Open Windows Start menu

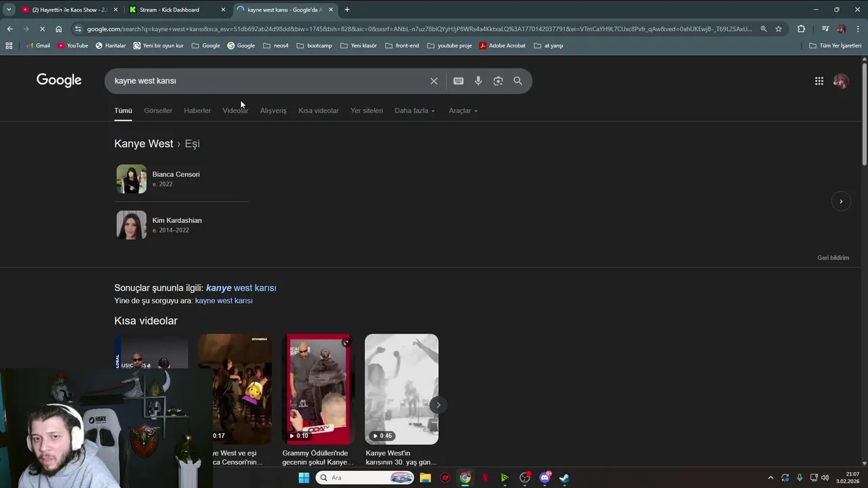[x=304, y=478]
